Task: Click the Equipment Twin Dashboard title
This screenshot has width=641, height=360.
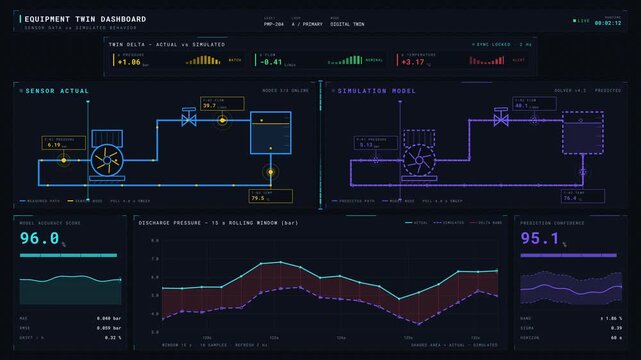Action: (x=85, y=19)
